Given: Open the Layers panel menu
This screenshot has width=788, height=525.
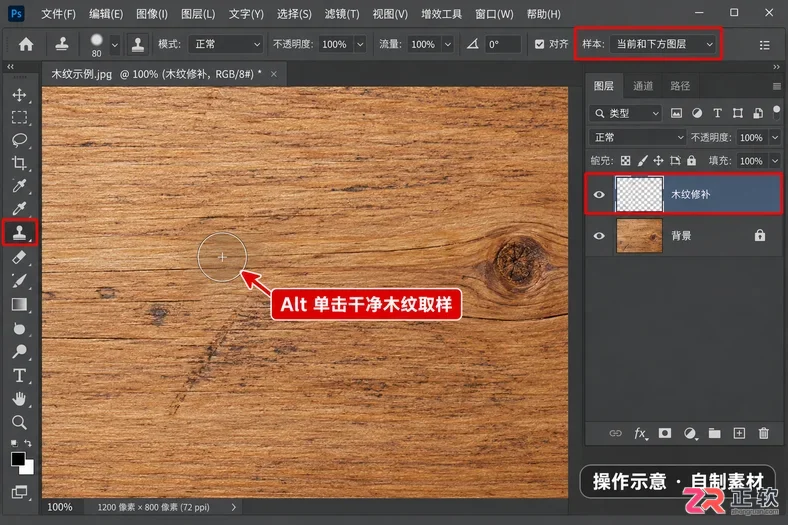Looking at the screenshot, I should click(x=776, y=86).
